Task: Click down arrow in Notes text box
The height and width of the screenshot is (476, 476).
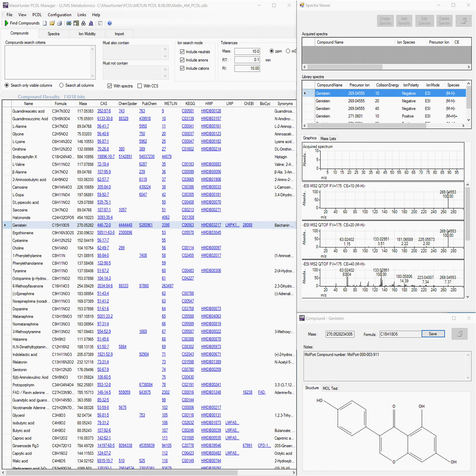Action: [468, 378]
